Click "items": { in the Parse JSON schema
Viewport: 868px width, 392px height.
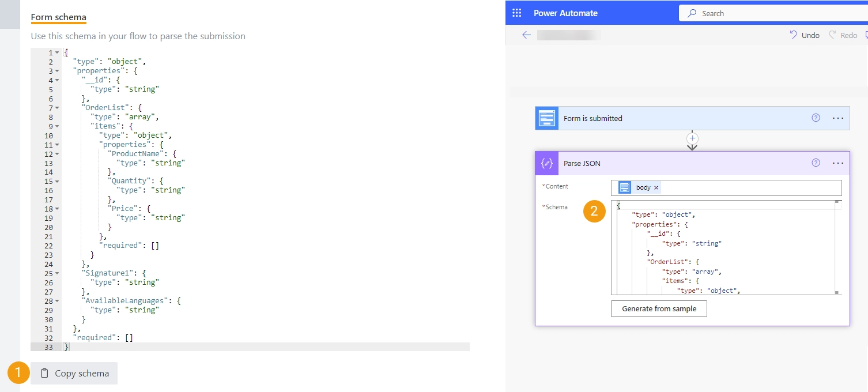tap(680, 281)
